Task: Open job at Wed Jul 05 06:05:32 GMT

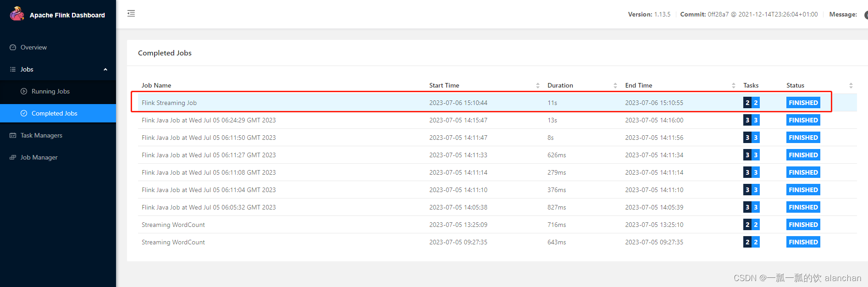Action: click(497, 207)
